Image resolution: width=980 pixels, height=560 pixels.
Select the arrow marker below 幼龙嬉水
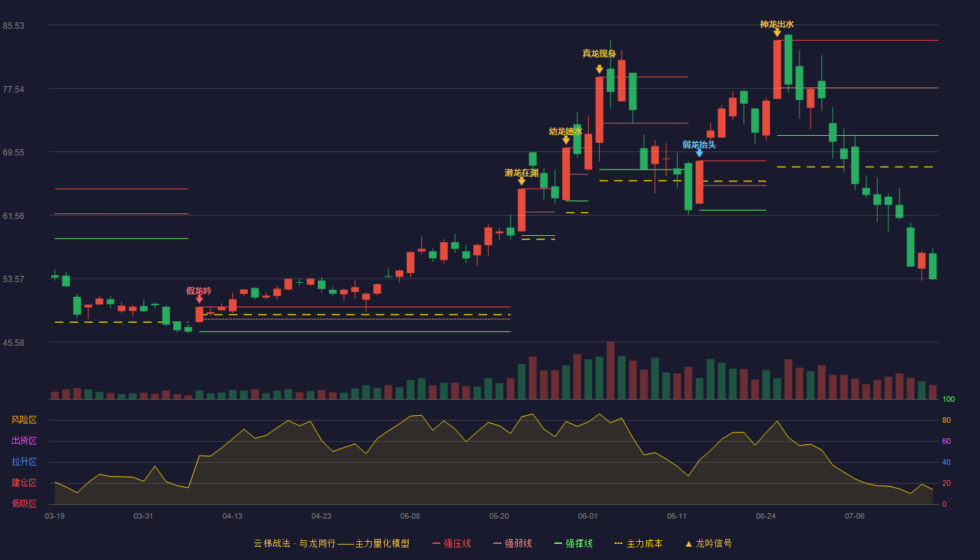566,140
